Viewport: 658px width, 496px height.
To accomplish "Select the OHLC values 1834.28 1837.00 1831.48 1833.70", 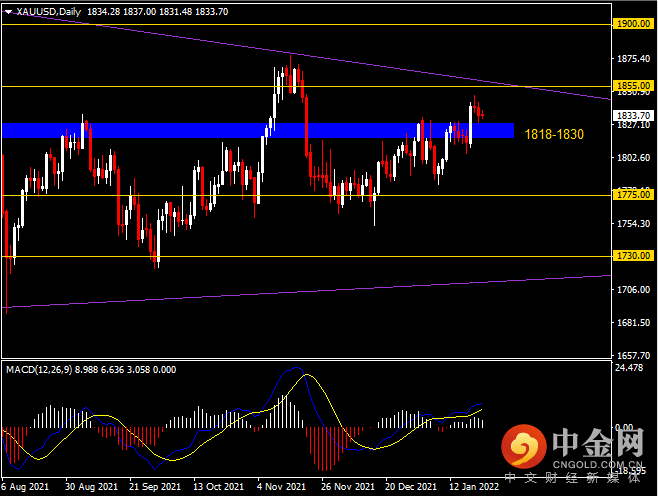I will point(157,12).
